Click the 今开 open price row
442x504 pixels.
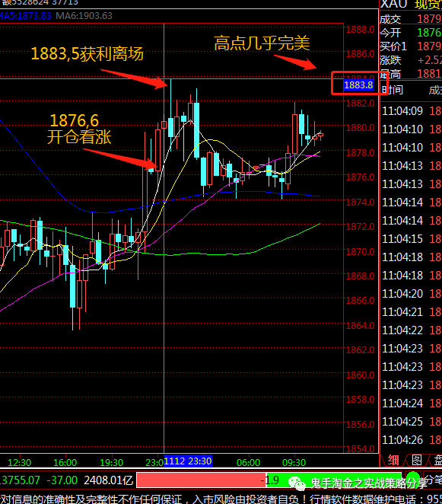point(411,33)
